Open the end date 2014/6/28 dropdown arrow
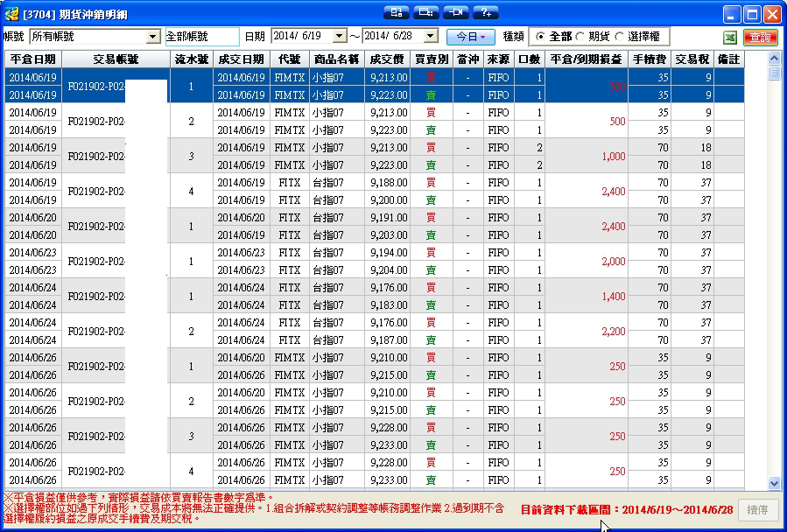787x532 pixels. 431,36
